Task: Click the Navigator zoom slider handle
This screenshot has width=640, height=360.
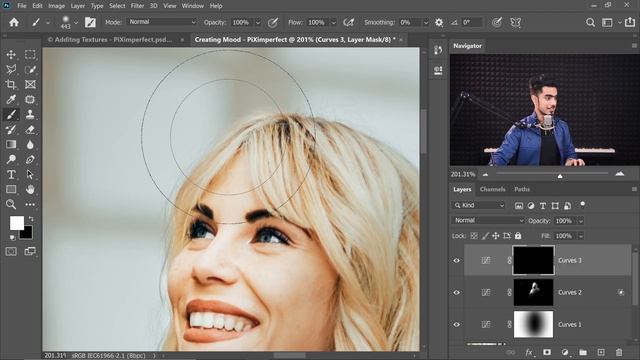Action: pos(560,176)
